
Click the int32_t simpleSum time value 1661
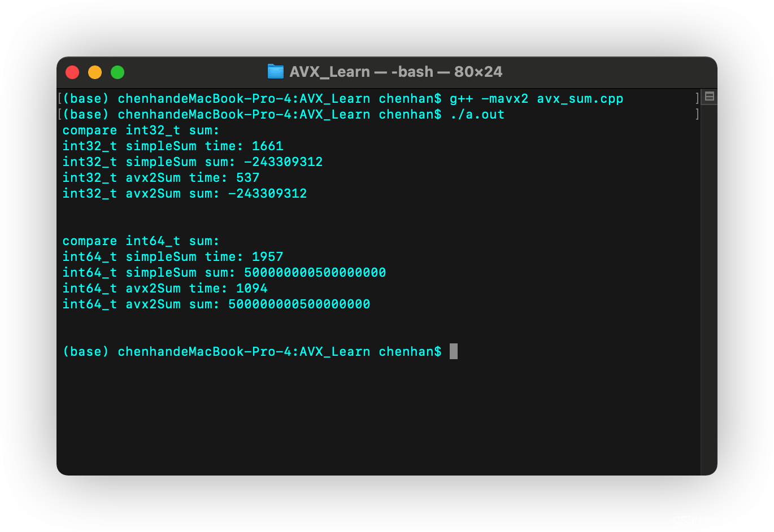coord(267,146)
